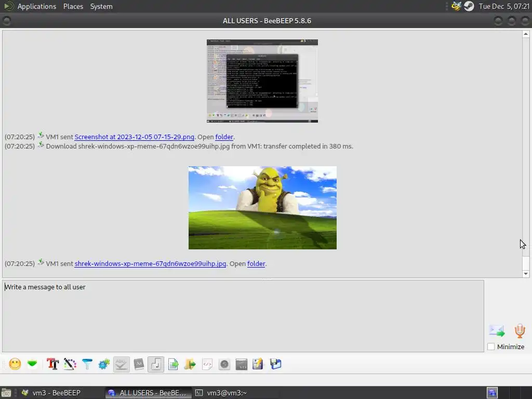Open the shrek-windows-xp-meme jpg file link
This screenshot has width=532, height=399.
(x=150, y=263)
